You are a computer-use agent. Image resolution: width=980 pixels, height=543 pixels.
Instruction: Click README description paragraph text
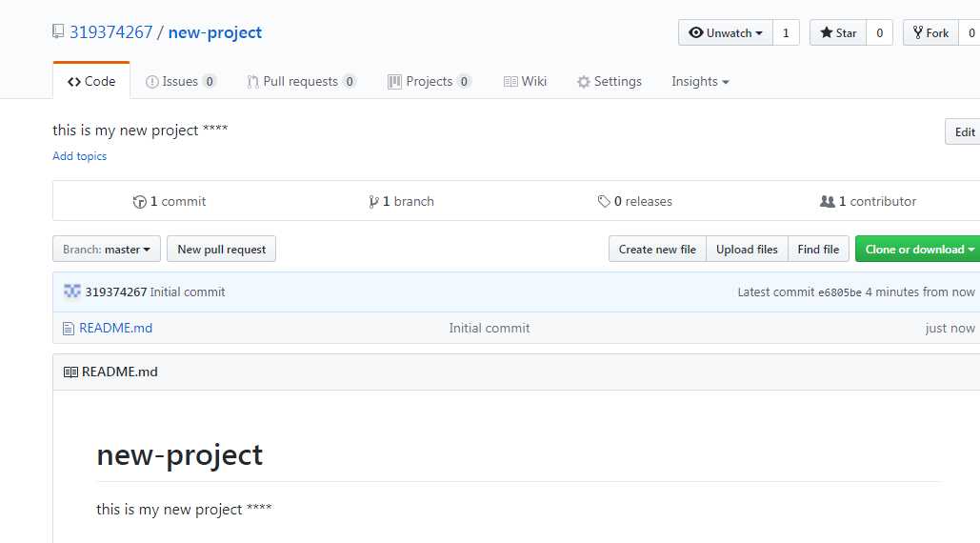(184, 510)
